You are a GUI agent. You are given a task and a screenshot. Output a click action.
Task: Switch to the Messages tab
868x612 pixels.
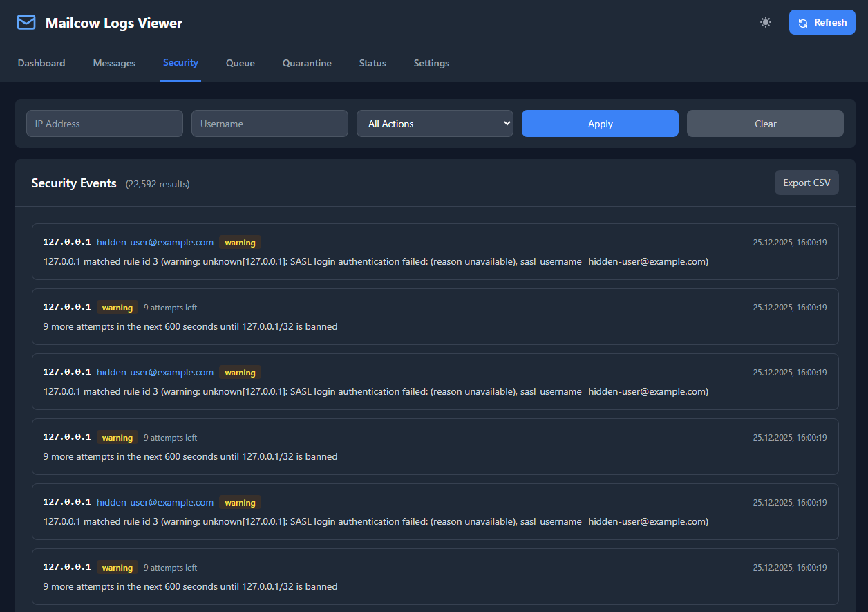(114, 63)
